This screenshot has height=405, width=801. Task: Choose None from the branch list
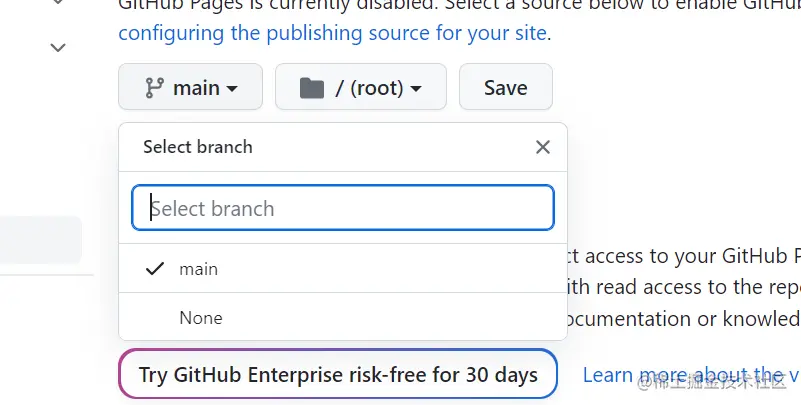click(343, 317)
